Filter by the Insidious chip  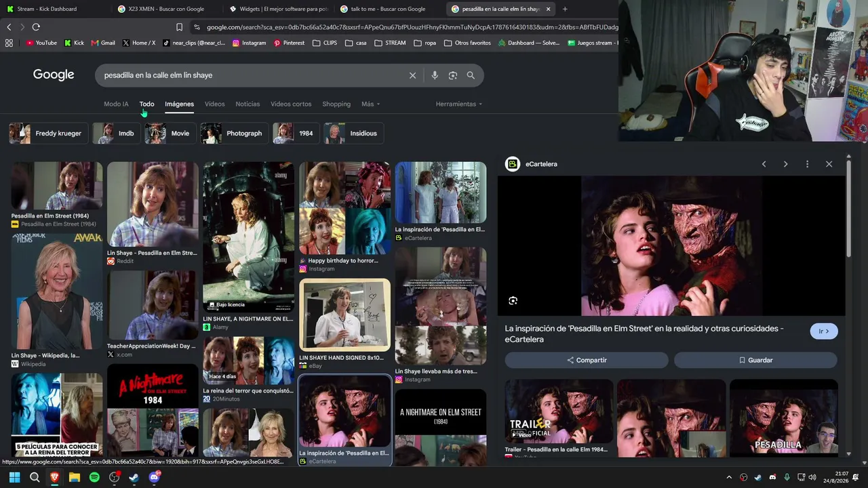tap(353, 134)
